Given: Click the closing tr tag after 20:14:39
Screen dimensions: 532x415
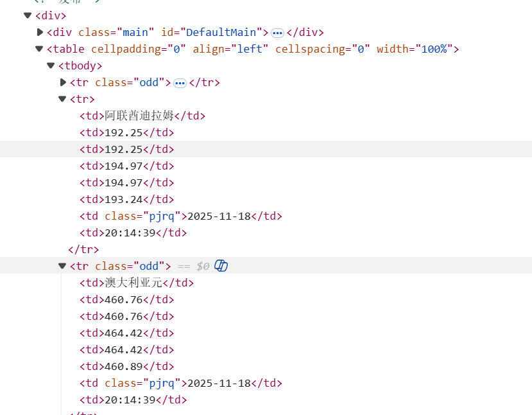Looking at the screenshot, I should tap(83, 249).
